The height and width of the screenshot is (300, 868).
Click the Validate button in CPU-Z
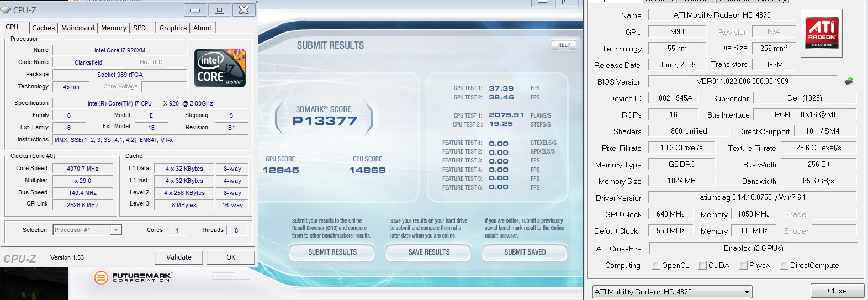tap(179, 257)
